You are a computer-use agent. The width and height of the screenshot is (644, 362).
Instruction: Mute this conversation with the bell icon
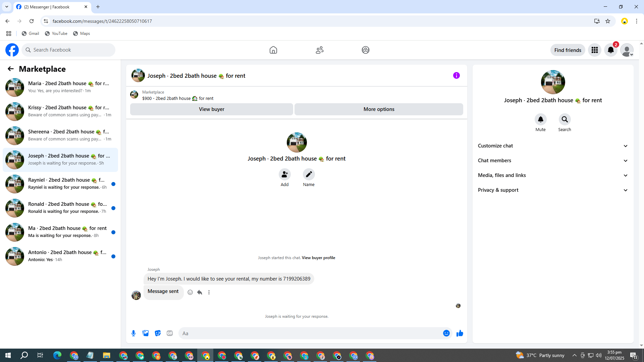click(x=540, y=119)
